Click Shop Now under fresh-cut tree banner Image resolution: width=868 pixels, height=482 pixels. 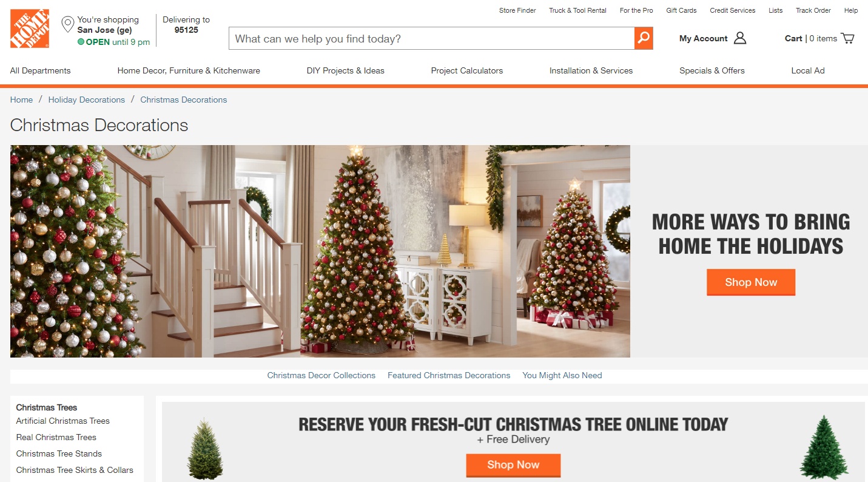[513, 465]
